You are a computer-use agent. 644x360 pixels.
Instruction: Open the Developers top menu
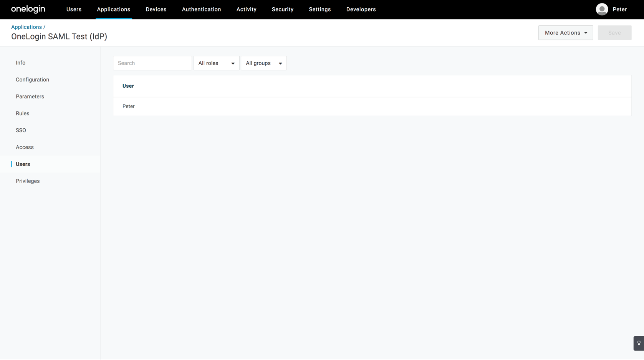(361, 9)
